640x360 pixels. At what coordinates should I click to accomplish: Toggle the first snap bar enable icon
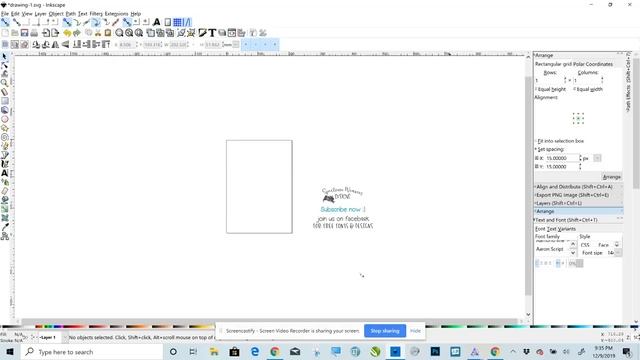coord(5,22)
